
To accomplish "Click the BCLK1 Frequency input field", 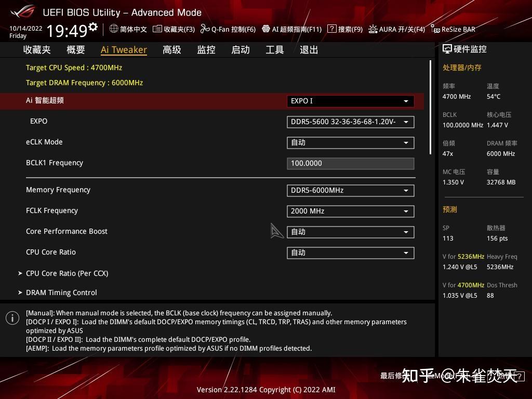I will (350, 163).
